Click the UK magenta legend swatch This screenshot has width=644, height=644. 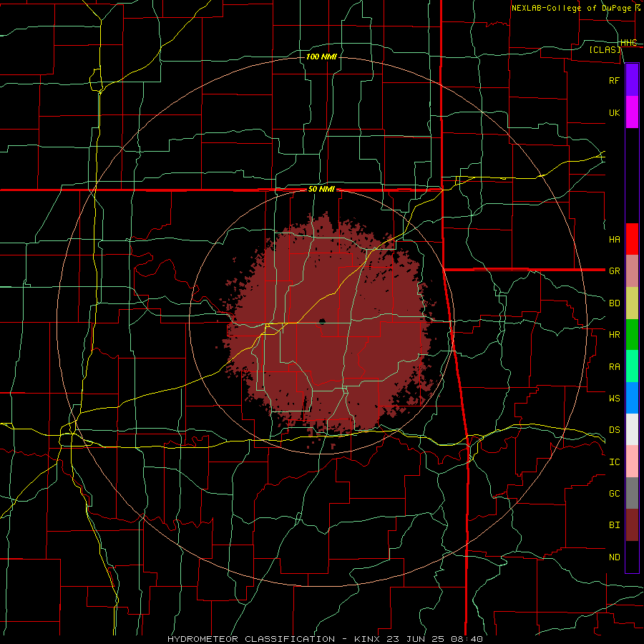632,112
